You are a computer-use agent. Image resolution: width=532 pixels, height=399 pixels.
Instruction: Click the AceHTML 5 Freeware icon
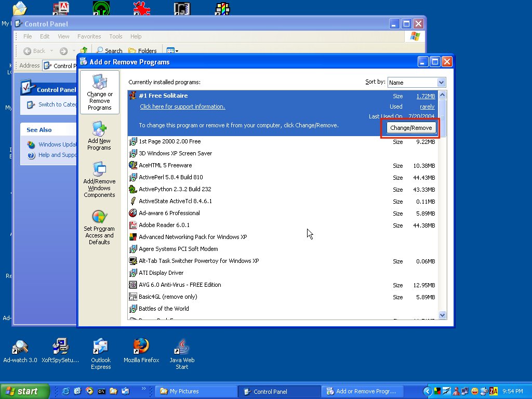(x=133, y=165)
